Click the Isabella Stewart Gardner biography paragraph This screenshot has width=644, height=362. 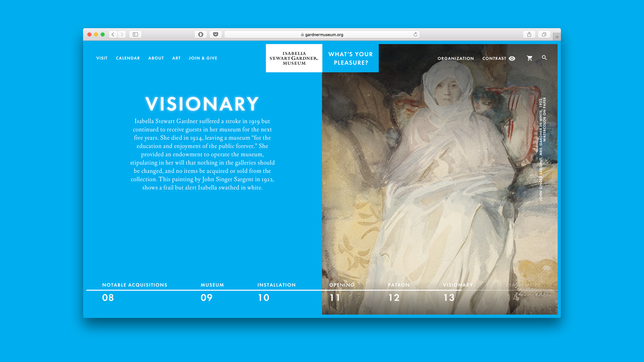tap(202, 154)
